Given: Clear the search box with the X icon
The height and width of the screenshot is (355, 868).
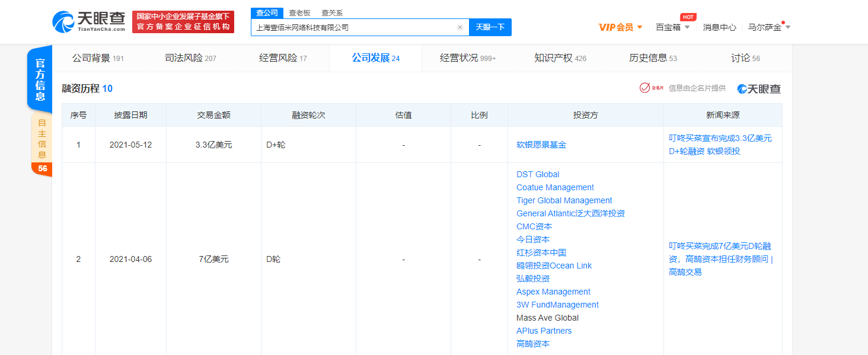Looking at the screenshot, I should tap(459, 27).
